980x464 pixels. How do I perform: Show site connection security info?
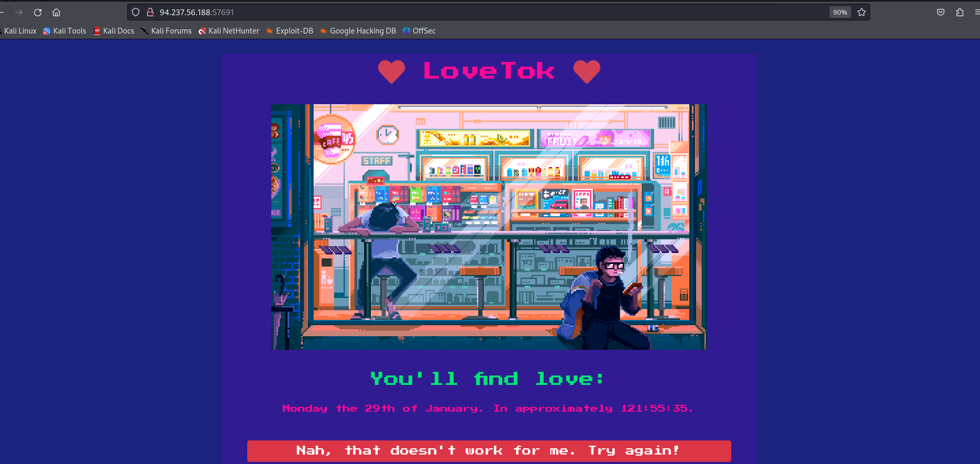click(x=150, y=12)
